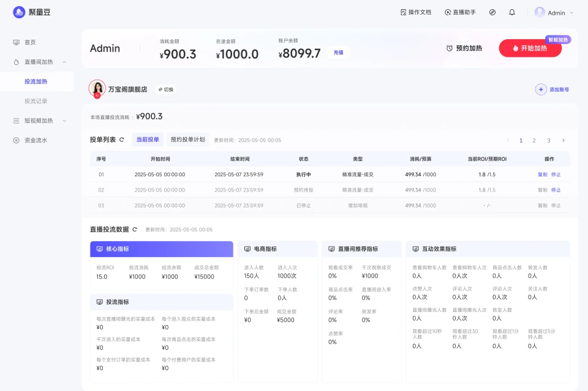Select page 1 in pagination
588x391 pixels.
pyautogui.click(x=521, y=141)
